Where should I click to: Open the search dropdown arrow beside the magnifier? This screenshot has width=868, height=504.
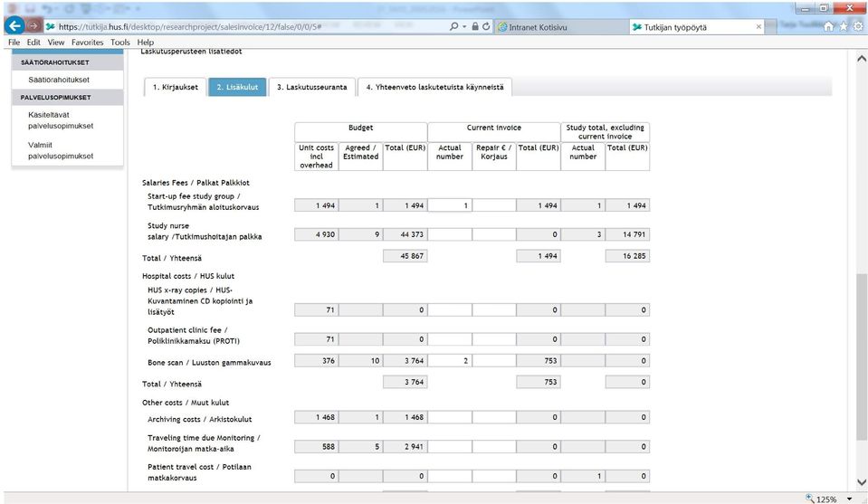[x=464, y=26]
